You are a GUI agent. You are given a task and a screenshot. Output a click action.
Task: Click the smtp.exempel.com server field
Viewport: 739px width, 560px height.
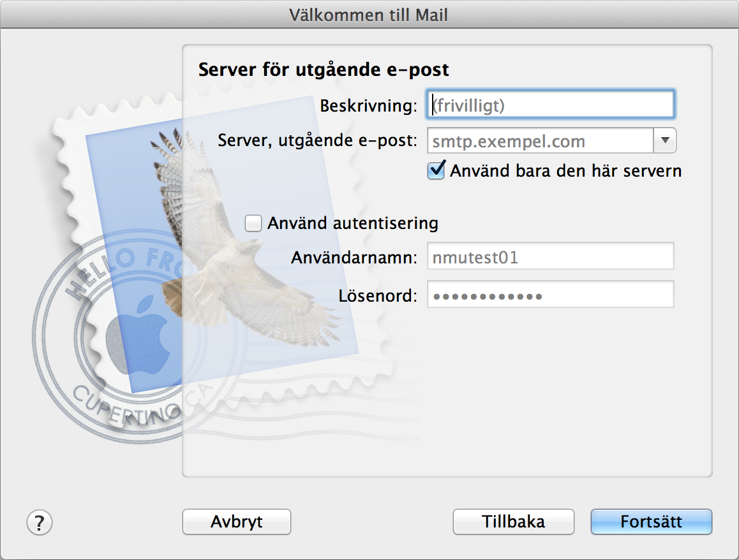coord(540,141)
